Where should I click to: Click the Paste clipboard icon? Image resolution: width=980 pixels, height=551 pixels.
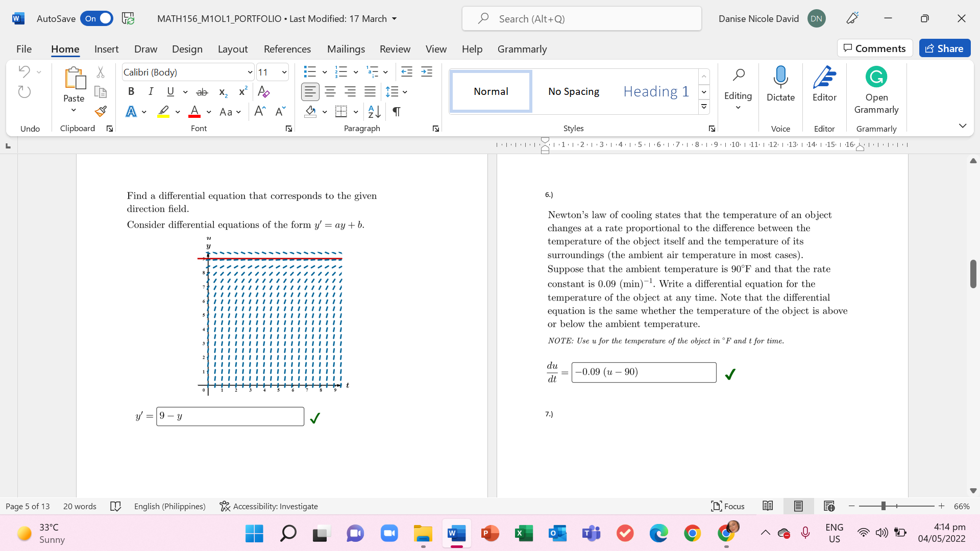point(75,78)
